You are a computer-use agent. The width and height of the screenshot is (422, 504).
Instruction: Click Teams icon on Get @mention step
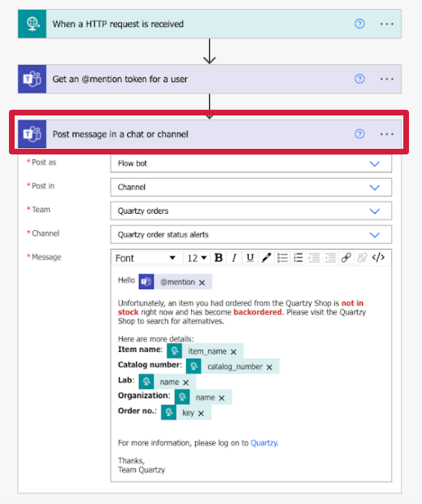33,79
